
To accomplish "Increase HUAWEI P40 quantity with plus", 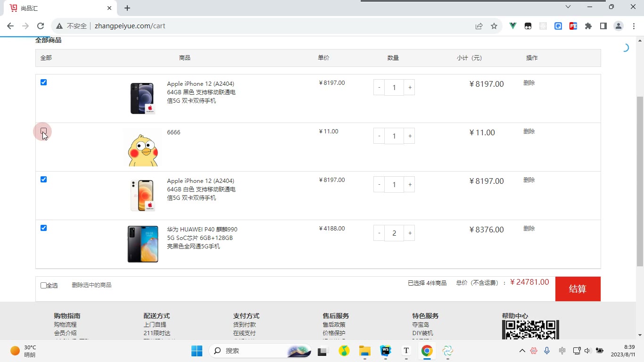I will (410, 233).
